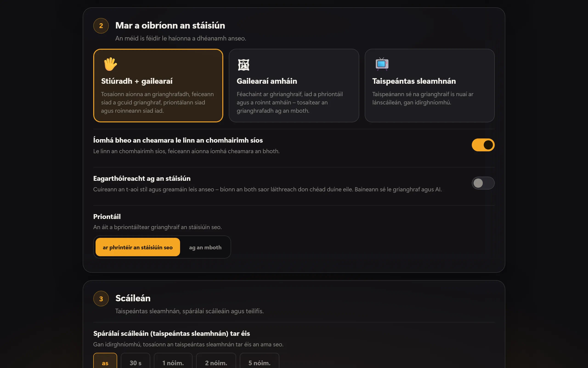This screenshot has height=368, width=588.
Task: Enable Eagarthóireacht ag an stáisiún toggle
Action: tap(483, 183)
